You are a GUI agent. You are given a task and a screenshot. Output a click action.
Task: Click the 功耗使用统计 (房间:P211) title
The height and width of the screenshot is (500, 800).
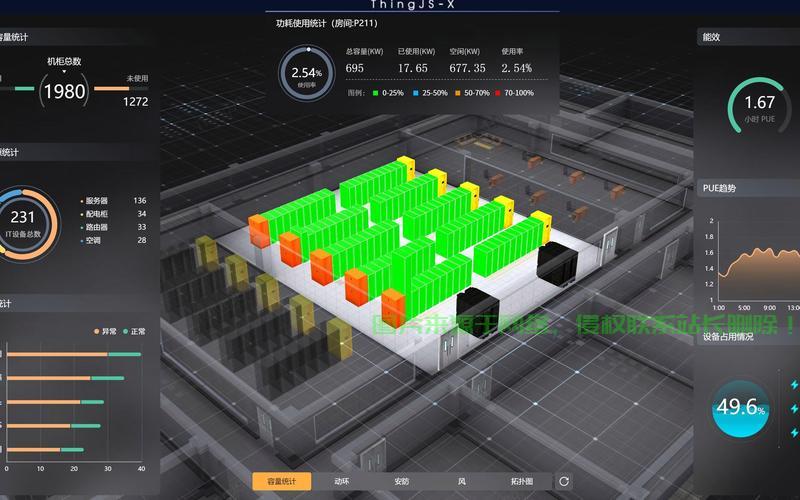[327, 23]
